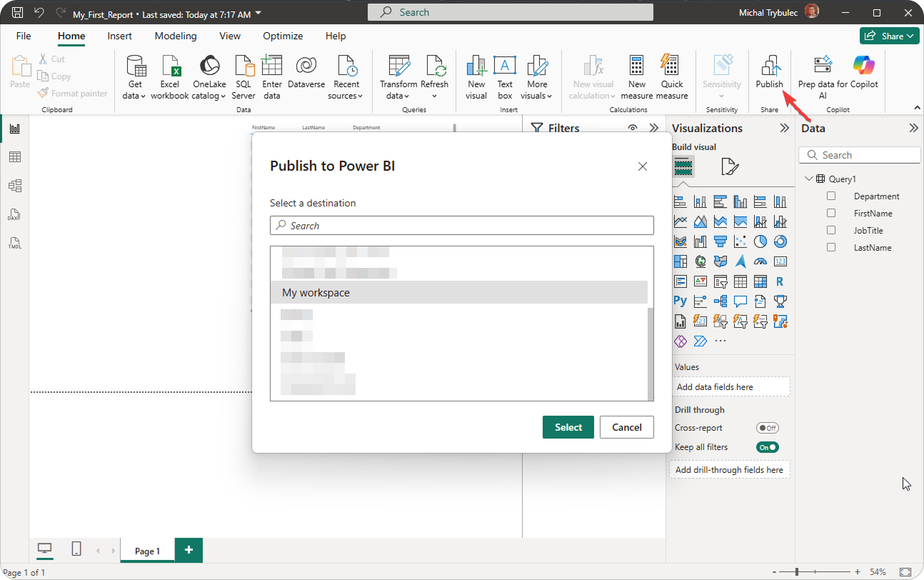Click the New measure icon
The image size is (924, 580).
click(636, 77)
